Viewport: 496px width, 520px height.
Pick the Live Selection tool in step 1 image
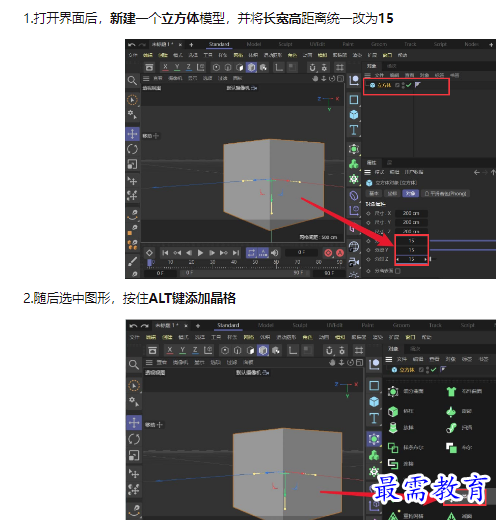pos(132,100)
